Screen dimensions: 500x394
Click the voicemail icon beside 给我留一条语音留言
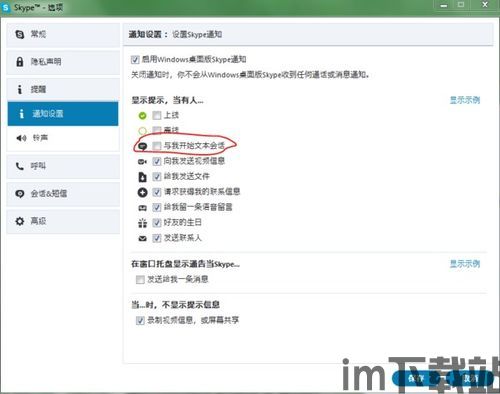coord(142,208)
